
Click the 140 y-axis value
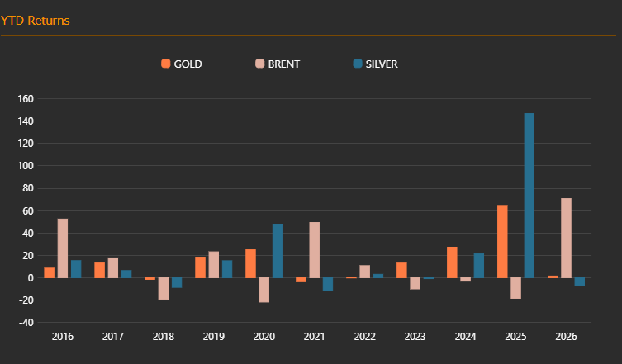pos(26,121)
